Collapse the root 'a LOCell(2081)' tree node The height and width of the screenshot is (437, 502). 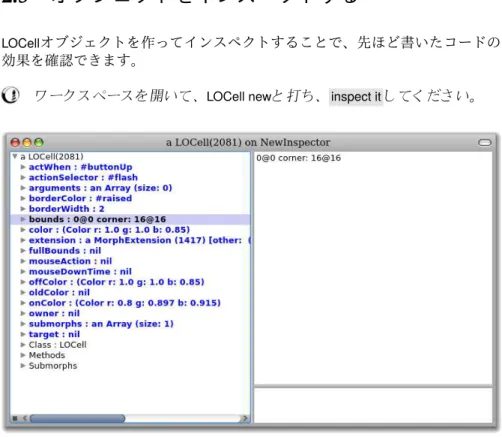[x=15, y=156]
